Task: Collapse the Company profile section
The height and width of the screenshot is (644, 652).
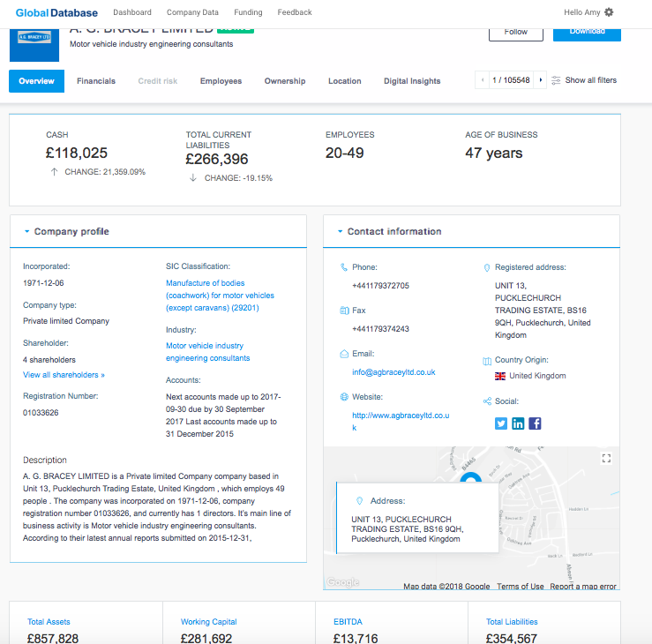Action: click(26, 231)
